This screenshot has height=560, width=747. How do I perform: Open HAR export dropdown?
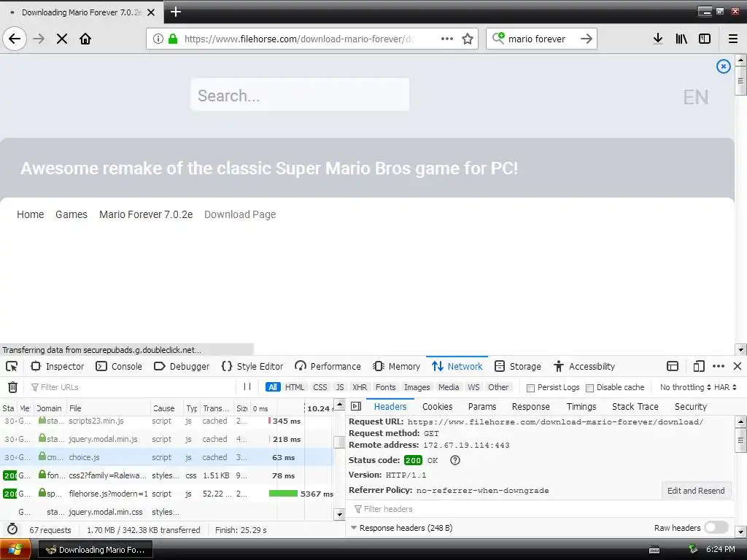tap(725, 387)
